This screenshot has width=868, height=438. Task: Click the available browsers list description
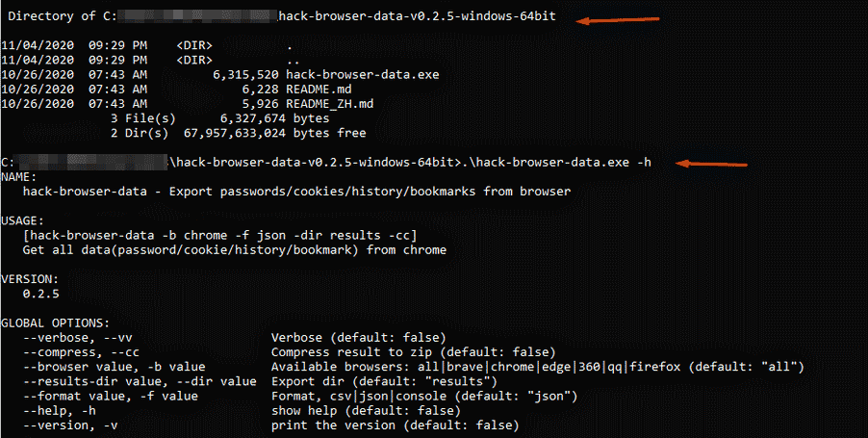pyautogui.click(x=537, y=367)
